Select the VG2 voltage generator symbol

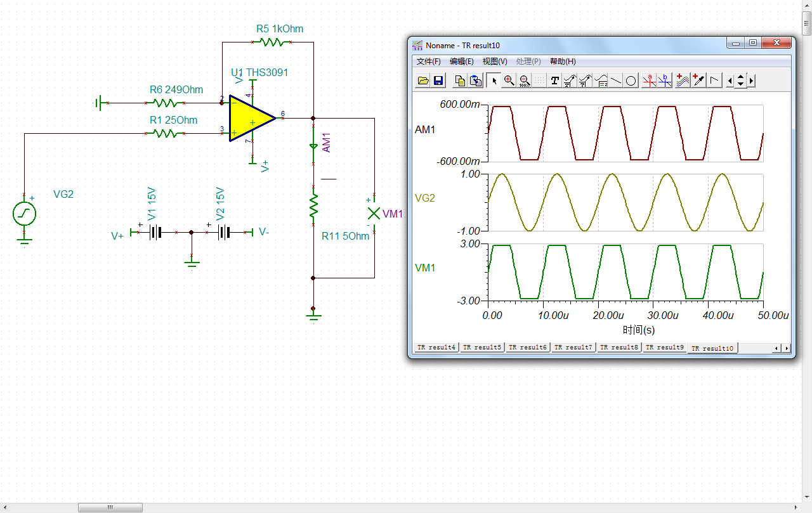point(24,214)
